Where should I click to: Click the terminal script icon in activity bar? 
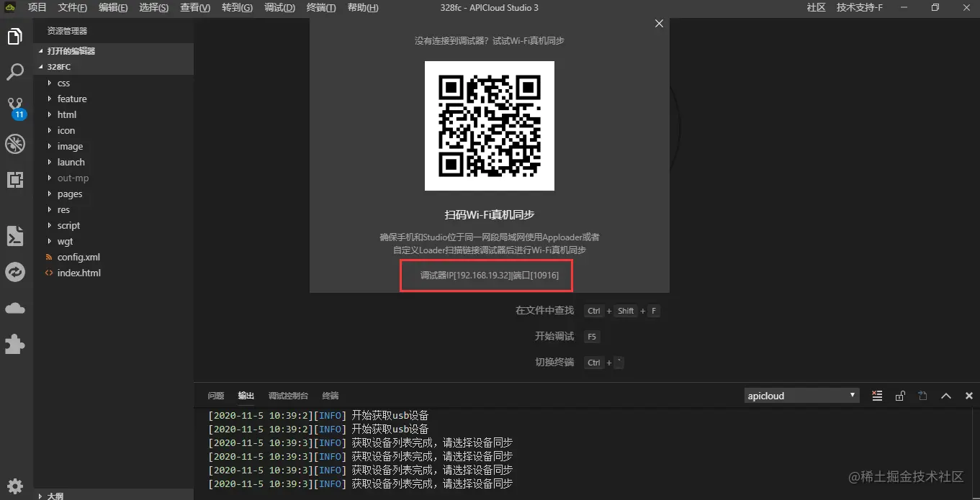click(x=15, y=236)
